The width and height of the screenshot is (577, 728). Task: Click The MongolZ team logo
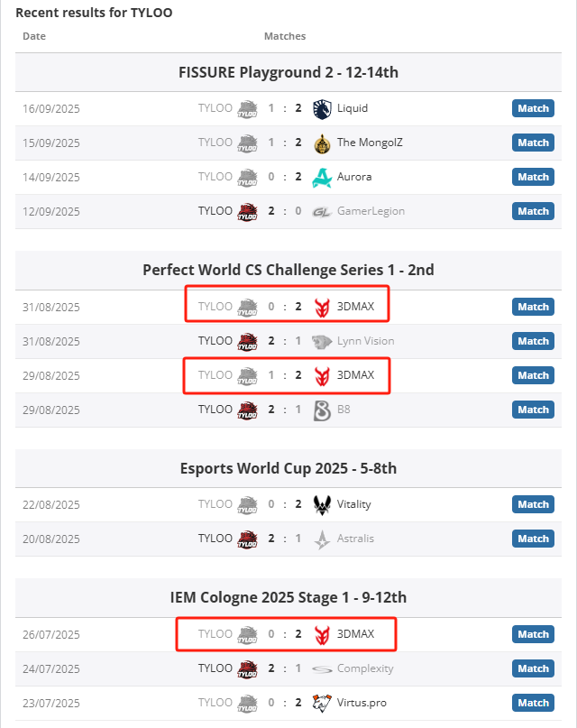click(322, 143)
